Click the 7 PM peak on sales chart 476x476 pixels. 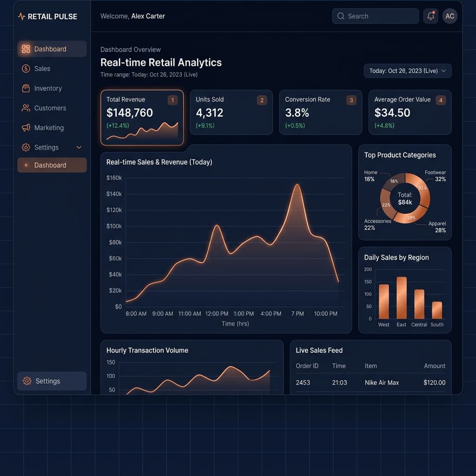pos(297,185)
